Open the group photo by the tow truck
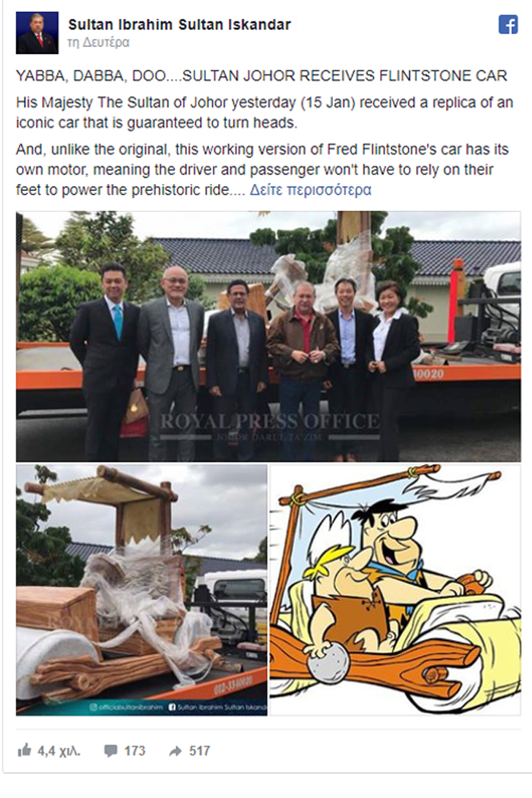The height and width of the screenshot is (798, 532). click(268, 337)
